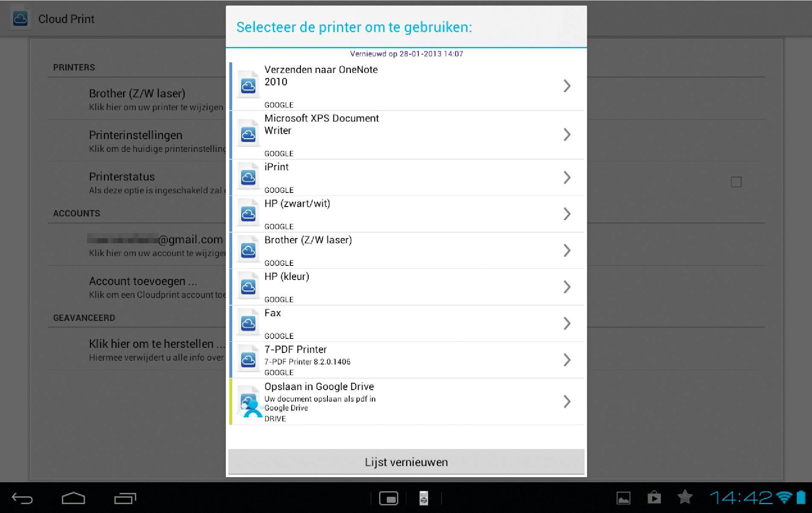Tap Klik hier om te herstellen

click(137, 350)
